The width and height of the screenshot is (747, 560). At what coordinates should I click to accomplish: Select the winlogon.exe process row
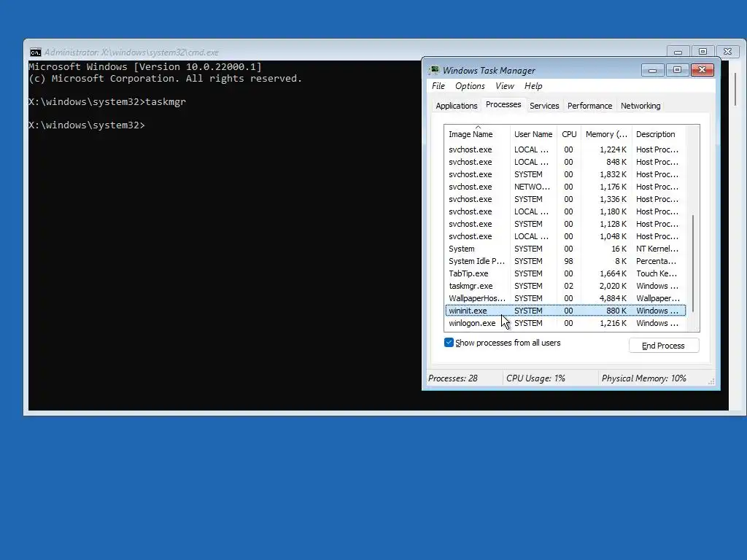[x=565, y=323]
